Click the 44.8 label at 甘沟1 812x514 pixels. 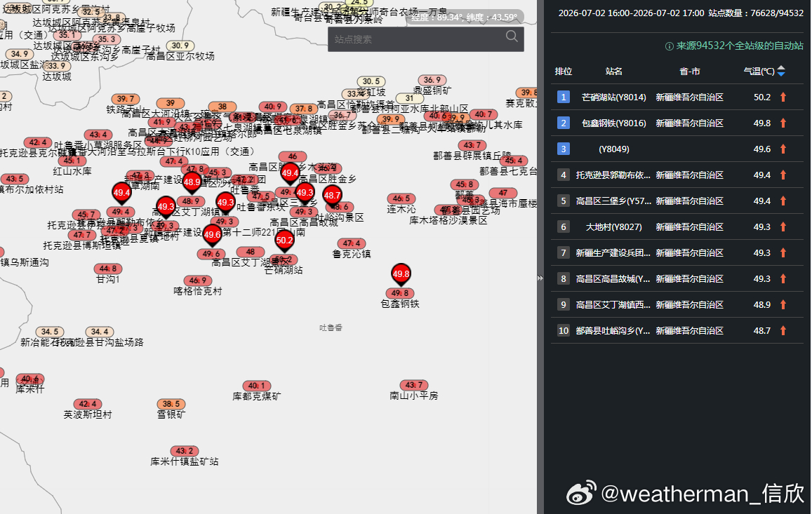[x=108, y=268]
